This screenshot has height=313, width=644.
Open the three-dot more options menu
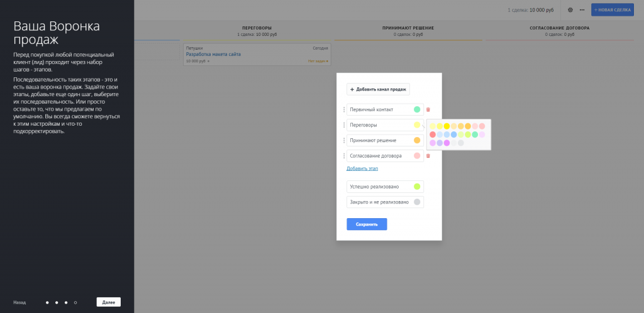pos(582,10)
